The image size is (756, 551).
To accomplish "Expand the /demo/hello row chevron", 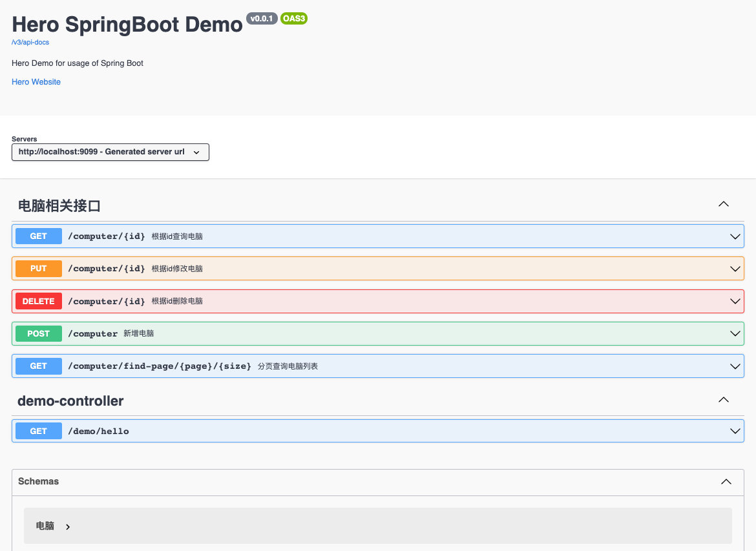I will click(735, 431).
